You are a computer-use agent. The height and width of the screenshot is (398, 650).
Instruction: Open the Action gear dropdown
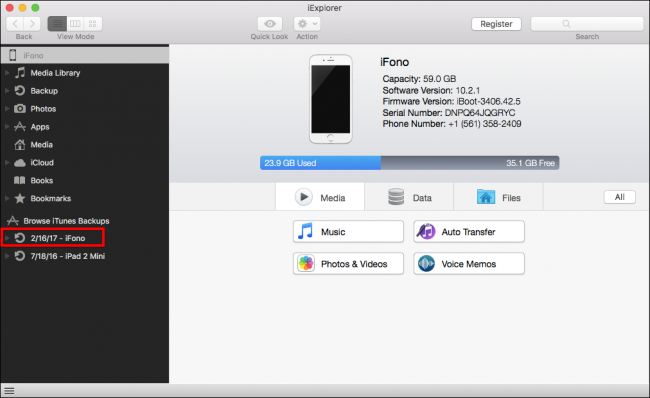pyautogui.click(x=307, y=24)
